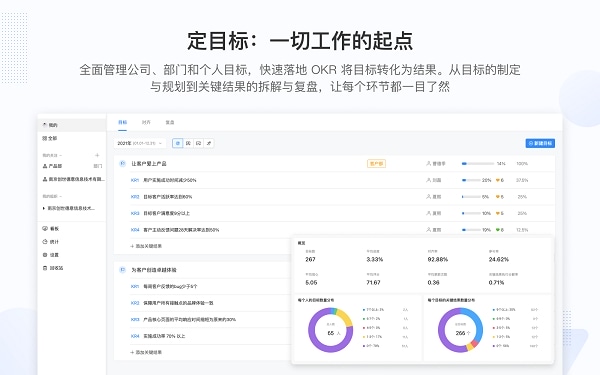Open the 统计 statistics icon
The width and height of the screenshot is (600, 375).
click(45, 241)
